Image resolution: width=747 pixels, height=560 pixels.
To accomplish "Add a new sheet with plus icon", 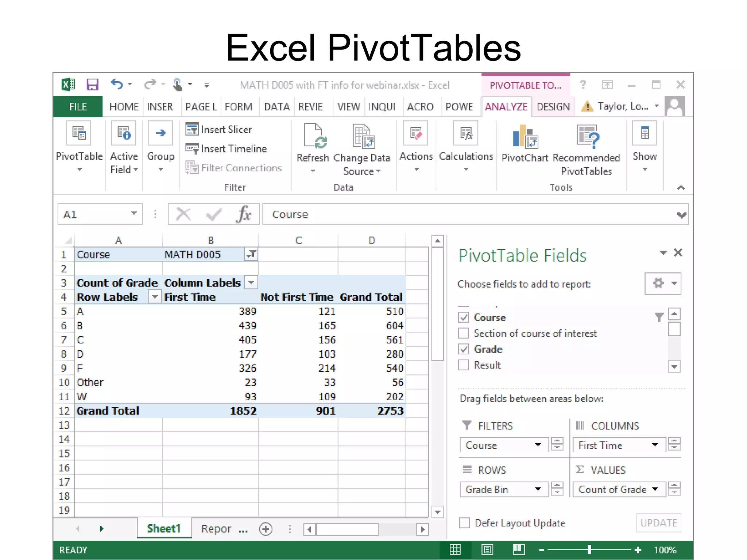I will point(266,529).
